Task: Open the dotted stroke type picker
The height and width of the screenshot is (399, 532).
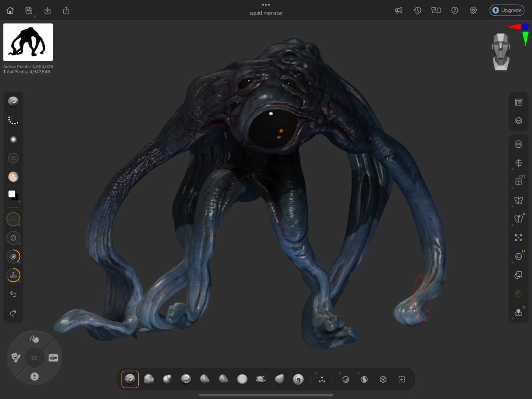Action: point(13,121)
